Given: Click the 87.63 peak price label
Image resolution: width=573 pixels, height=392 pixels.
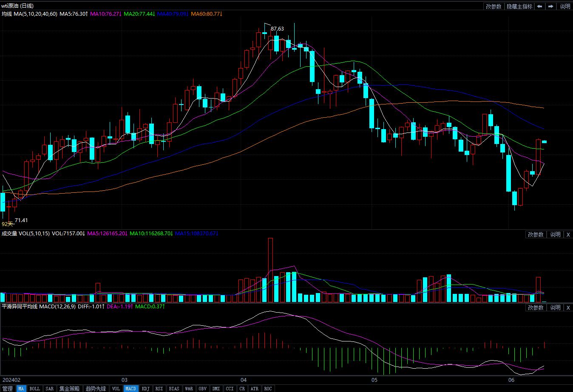Looking at the screenshot, I should pyautogui.click(x=277, y=29).
